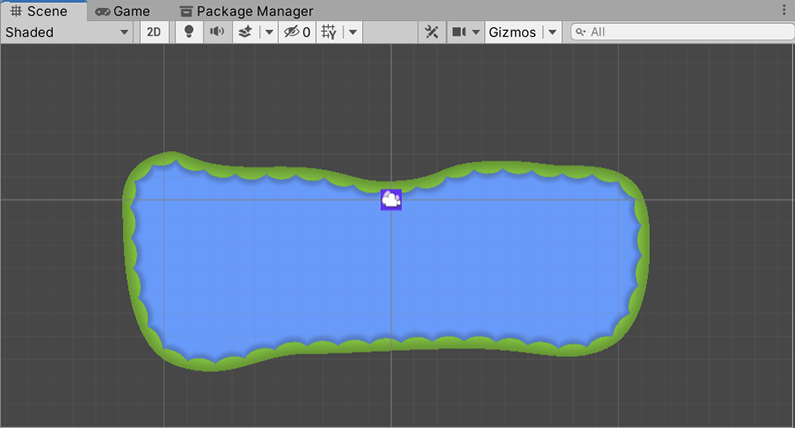Toggle scene effects with the layers icon

[x=245, y=32]
